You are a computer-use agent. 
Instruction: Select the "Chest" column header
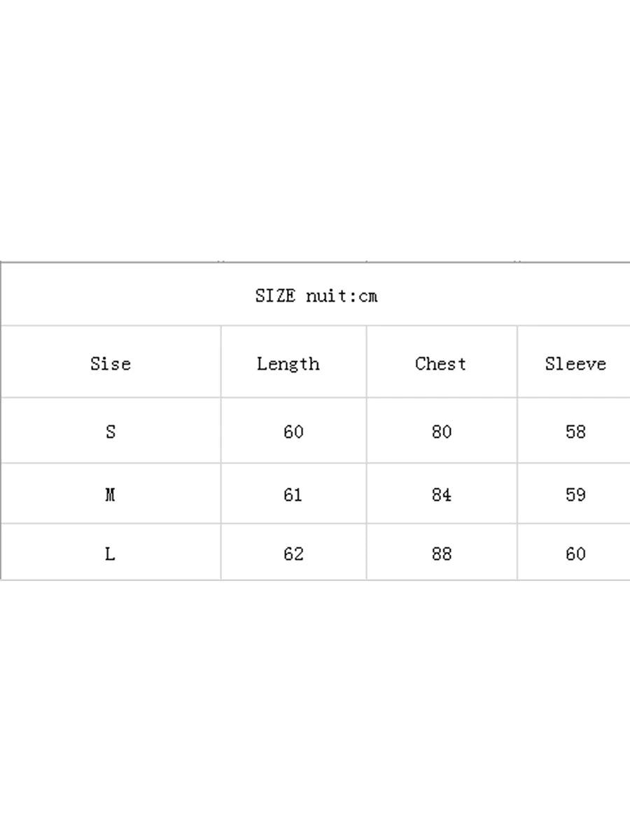click(440, 363)
